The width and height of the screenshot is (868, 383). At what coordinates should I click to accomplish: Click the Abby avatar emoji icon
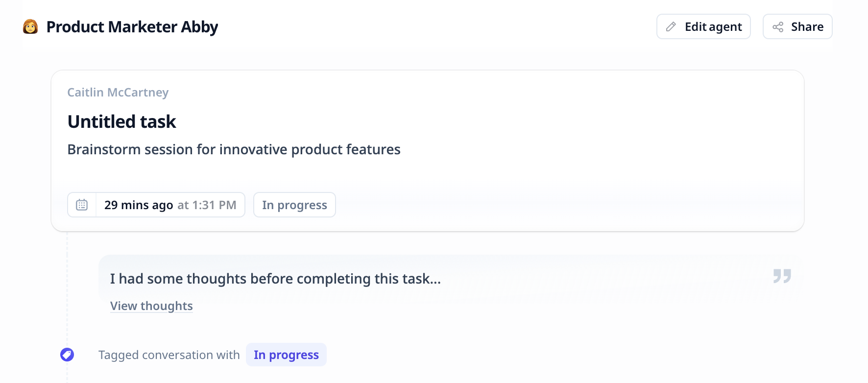click(x=30, y=26)
